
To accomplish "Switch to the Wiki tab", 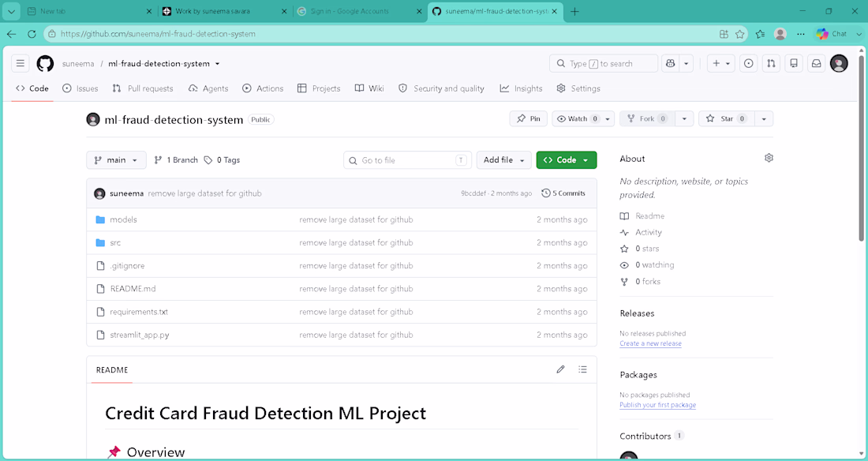I will 369,88.
